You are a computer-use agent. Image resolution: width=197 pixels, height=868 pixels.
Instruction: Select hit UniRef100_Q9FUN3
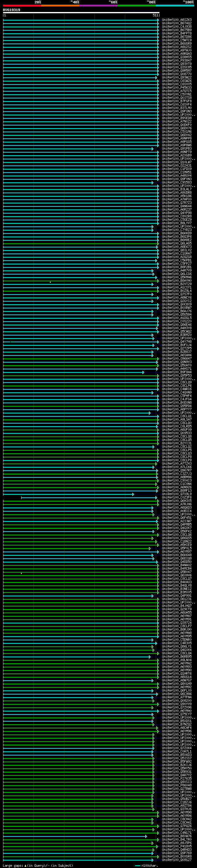tap(177, 111)
